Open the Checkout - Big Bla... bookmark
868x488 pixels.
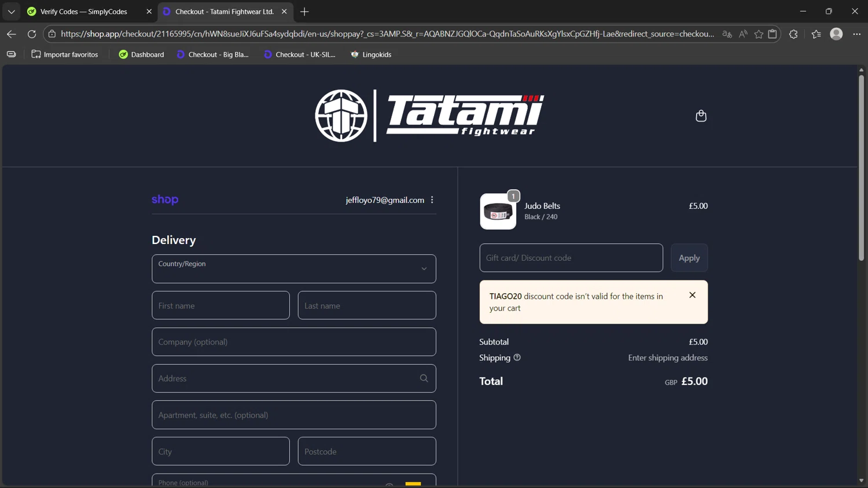tap(212, 54)
